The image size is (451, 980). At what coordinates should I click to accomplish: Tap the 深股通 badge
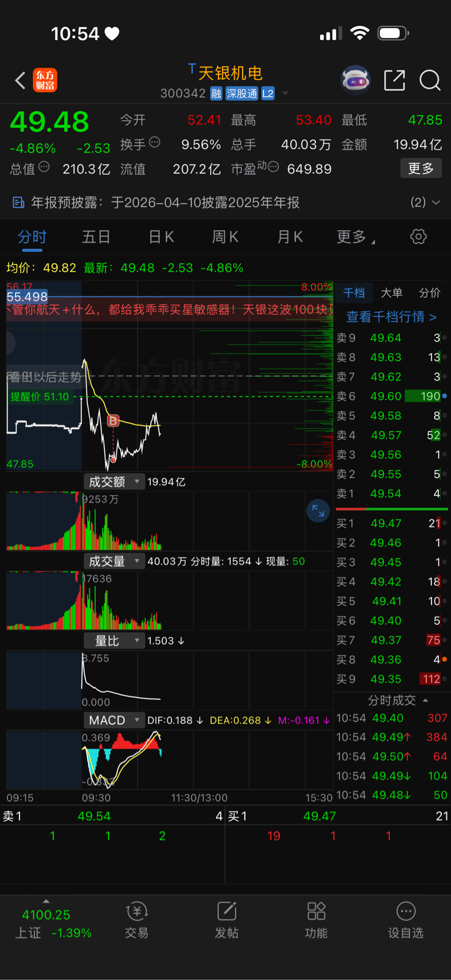[x=242, y=93]
